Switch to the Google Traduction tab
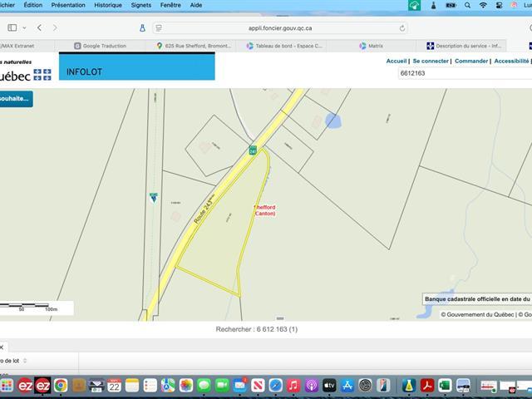Viewport: 532px width, 399px height. coord(102,46)
